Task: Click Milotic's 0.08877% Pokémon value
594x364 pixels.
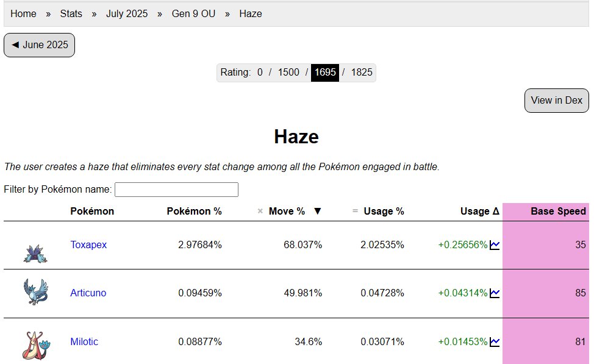Action: (x=200, y=342)
